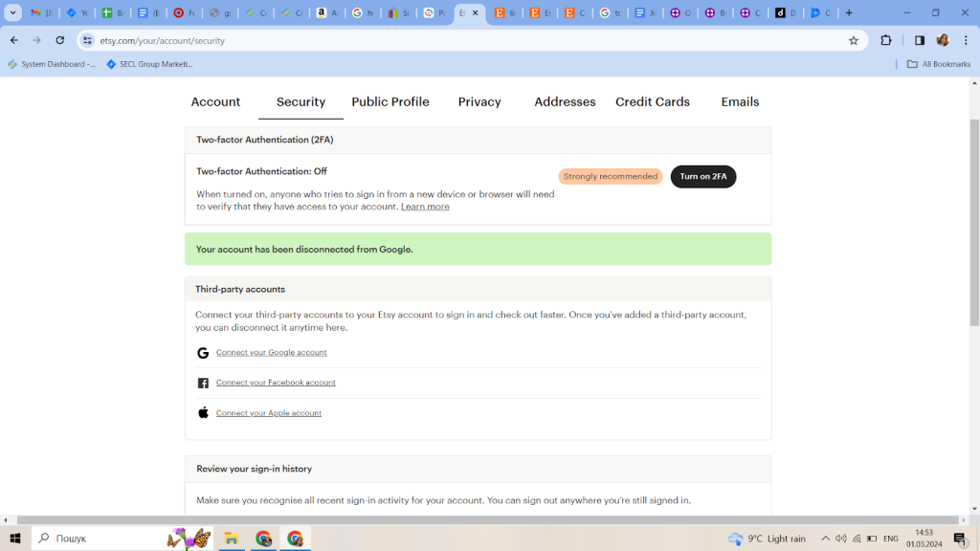Open the browser side panel icon

point(919,40)
